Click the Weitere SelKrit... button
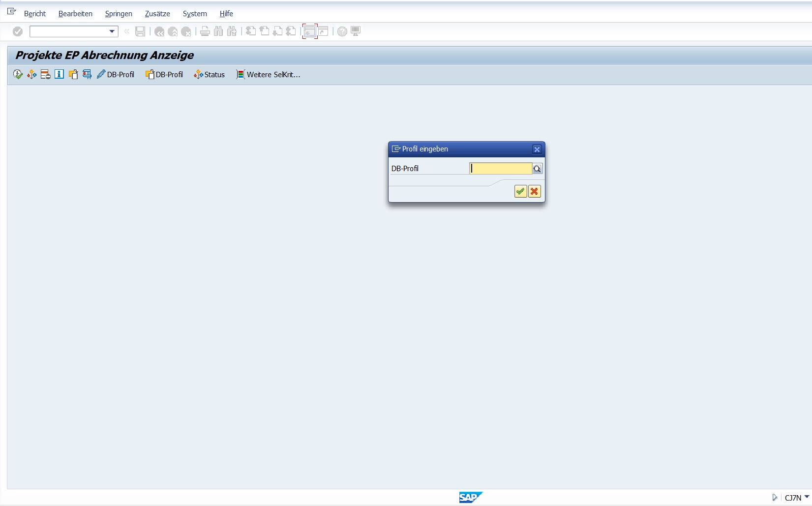812x506 pixels. 268,74
